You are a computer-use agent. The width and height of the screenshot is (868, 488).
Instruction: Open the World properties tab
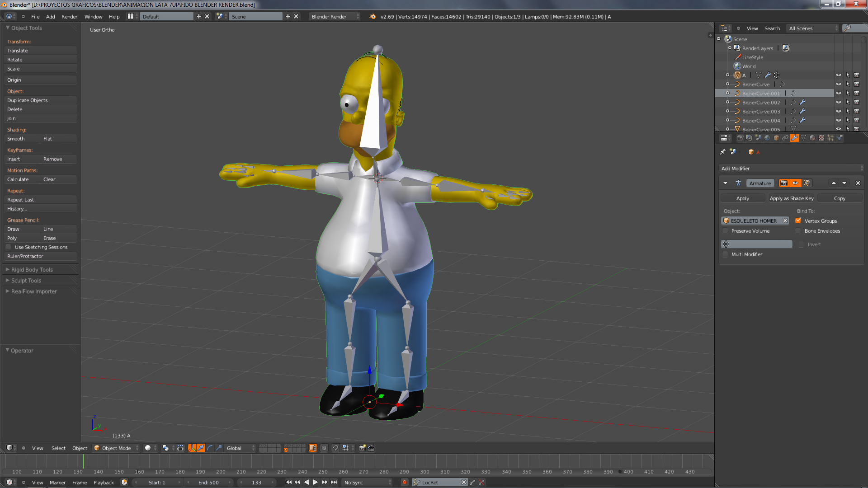coord(767,138)
